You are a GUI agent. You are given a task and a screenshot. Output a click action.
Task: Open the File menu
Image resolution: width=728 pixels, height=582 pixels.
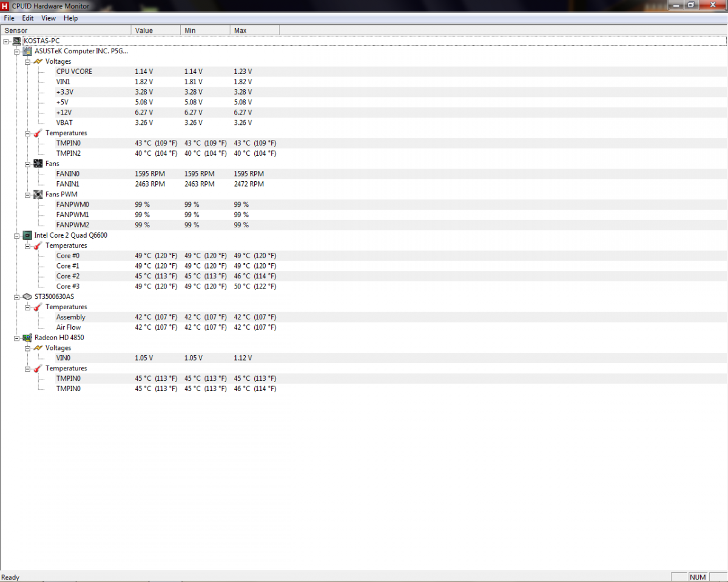pos(9,18)
